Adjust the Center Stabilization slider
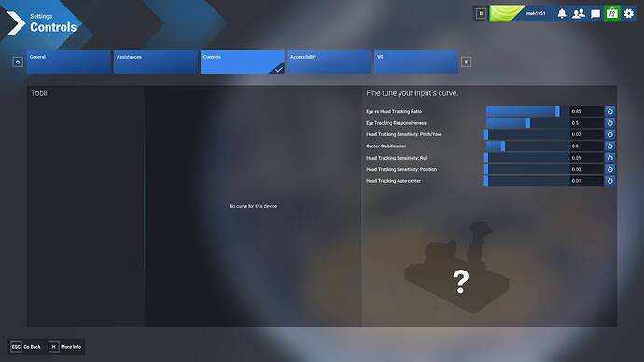The image size is (644, 362). pos(527,146)
